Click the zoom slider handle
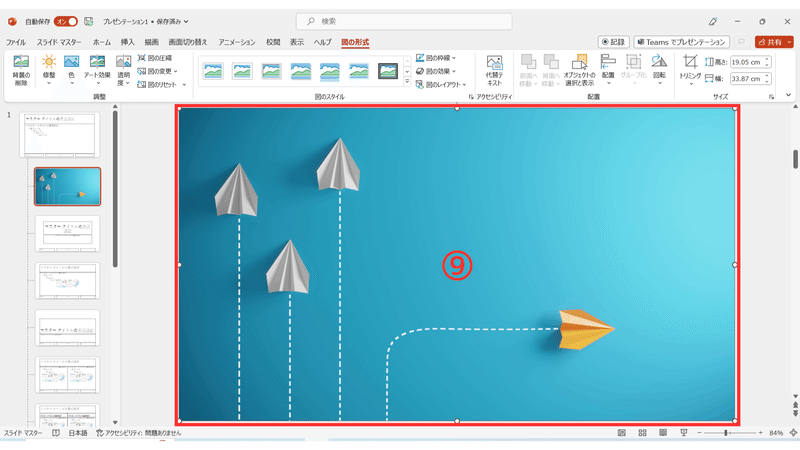Image resolution: width=800 pixels, height=450 pixels. pyautogui.click(x=726, y=433)
